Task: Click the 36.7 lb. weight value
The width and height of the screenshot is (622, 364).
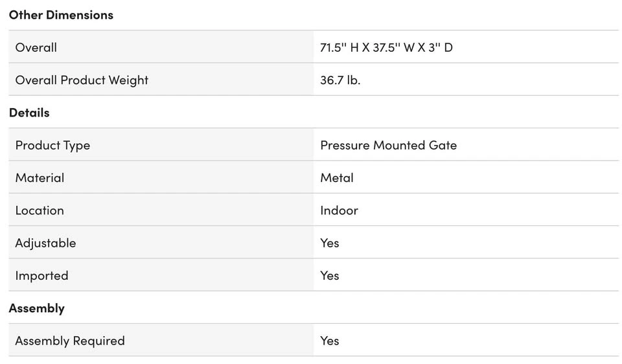Action: click(340, 80)
